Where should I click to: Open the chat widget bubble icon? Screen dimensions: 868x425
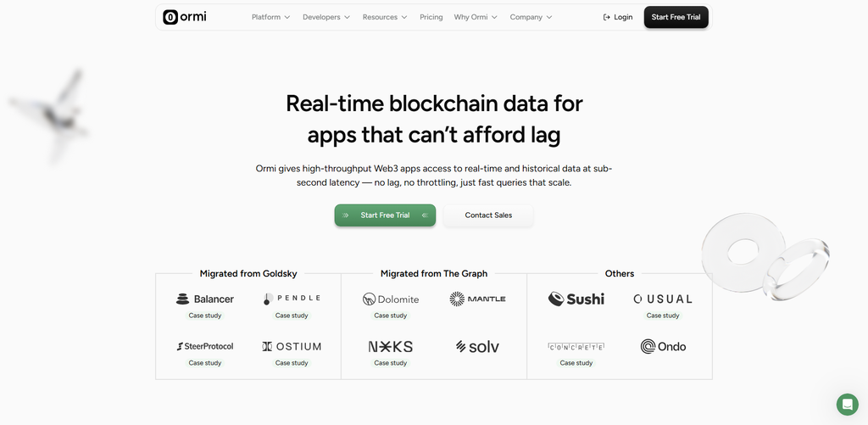point(847,405)
